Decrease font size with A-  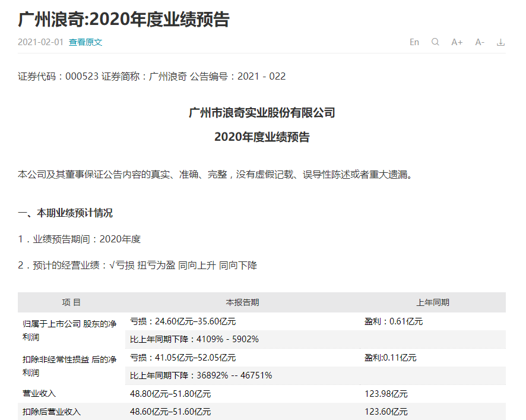[x=480, y=42]
